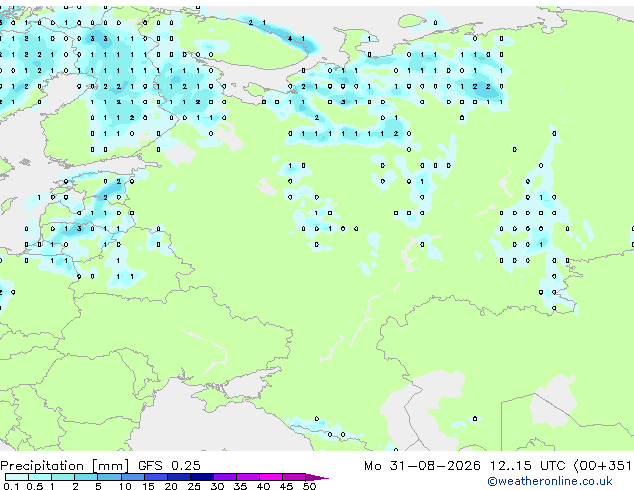Pick the legend swatch between 25 and 30
The height and width of the screenshot is (490, 634).
[x=201, y=477]
